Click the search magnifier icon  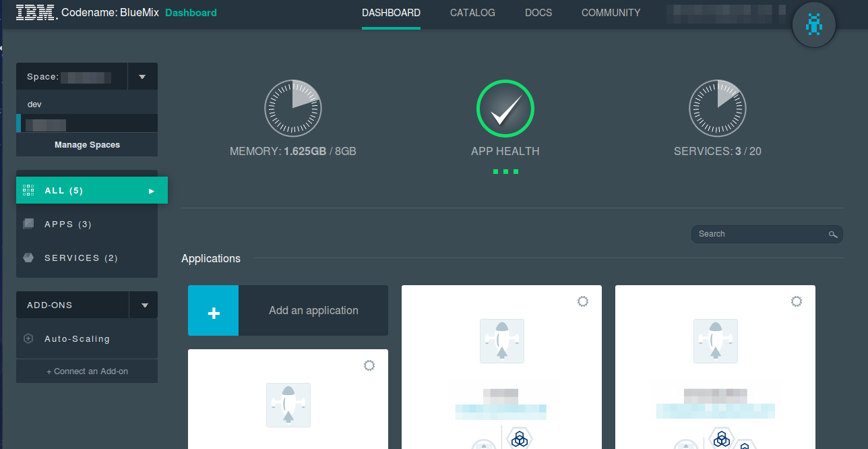tap(833, 234)
